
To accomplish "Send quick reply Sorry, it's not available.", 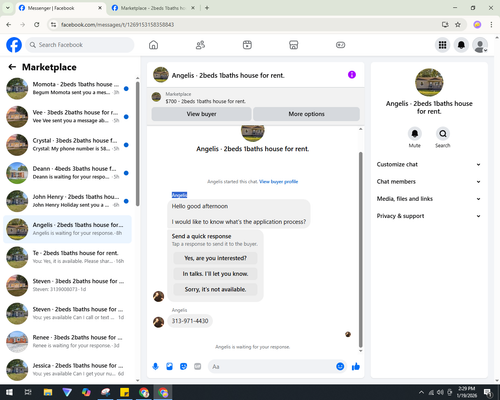I will [215, 290].
